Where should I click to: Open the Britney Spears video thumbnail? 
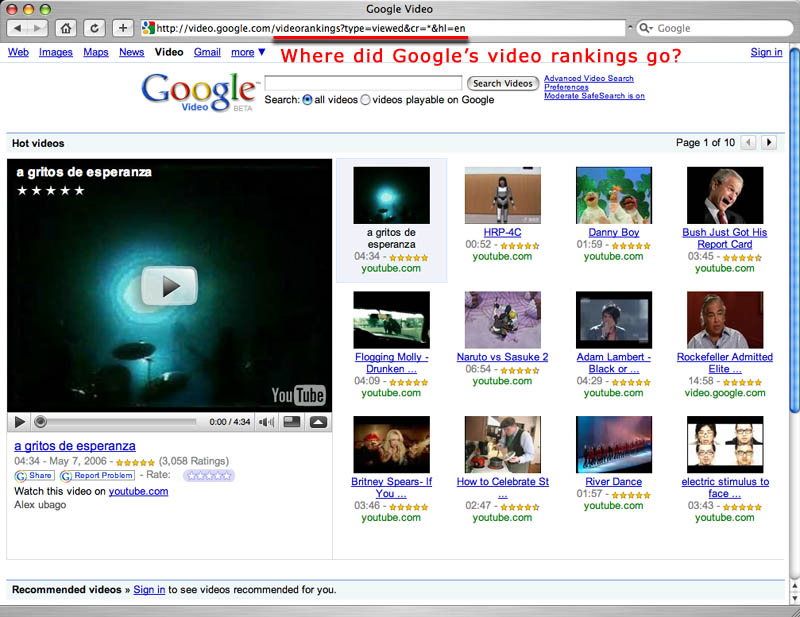pyautogui.click(x=391, y=445)
